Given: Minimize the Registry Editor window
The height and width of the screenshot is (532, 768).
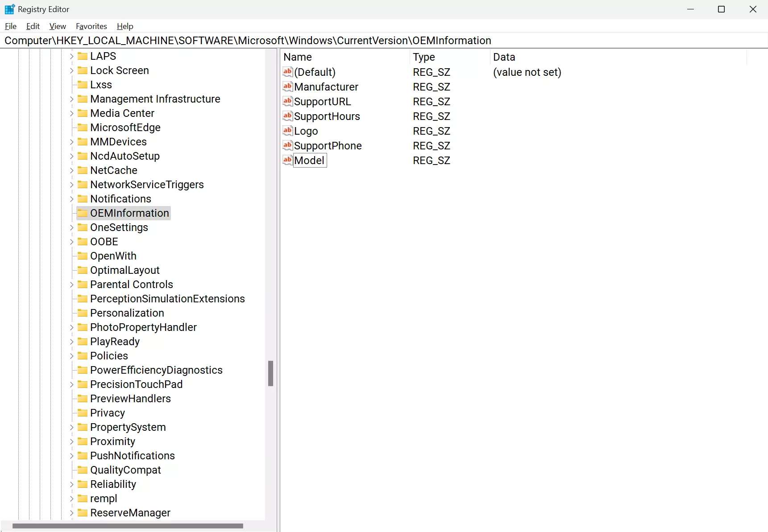Looking at the screenshot, I should click(x=690, y=9).
